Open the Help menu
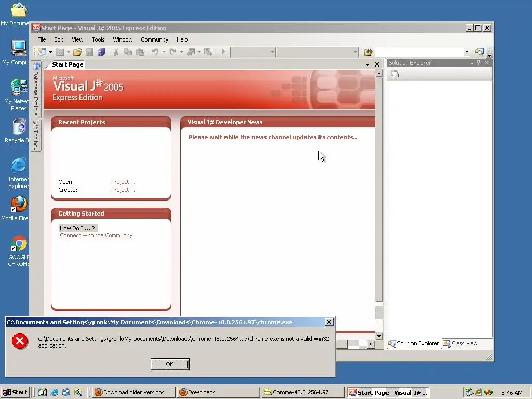The image size is (532, 399). (x=182, y=39)
